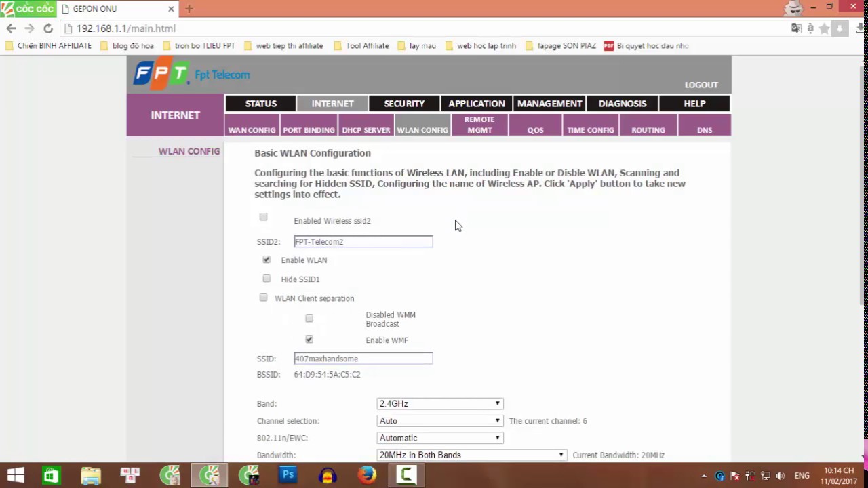Launch Photoshop from the taskbar
The width and height of the screenshot is (868, 488).
tap(288, 475)
